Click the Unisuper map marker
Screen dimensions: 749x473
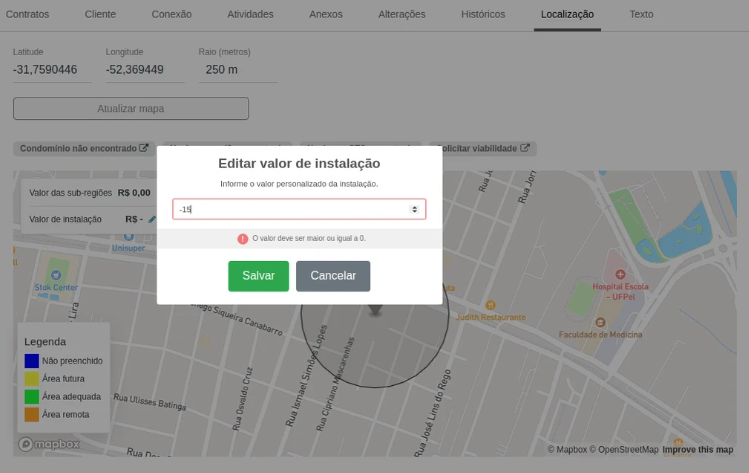(128, 237)
